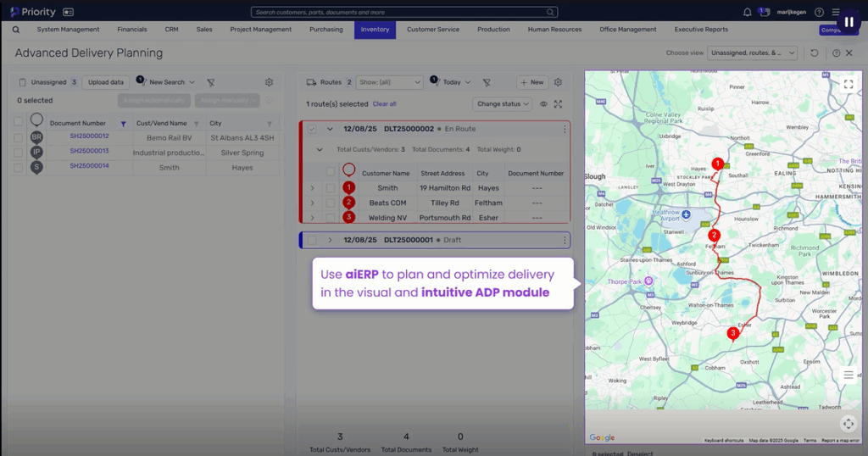Toggle select-all checkbox in Unassigned table
The height and width of the screenshot is (456, 868).
[19, 121]
